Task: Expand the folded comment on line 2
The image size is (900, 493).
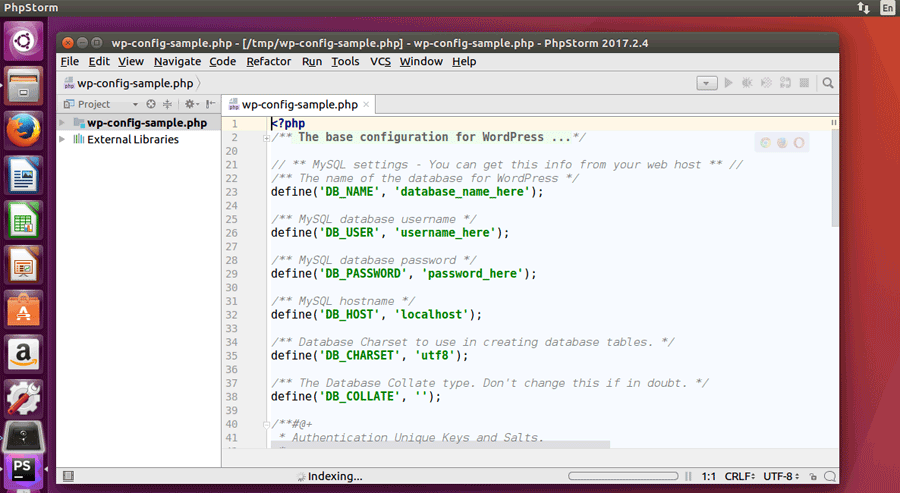Action: [266, 138]
